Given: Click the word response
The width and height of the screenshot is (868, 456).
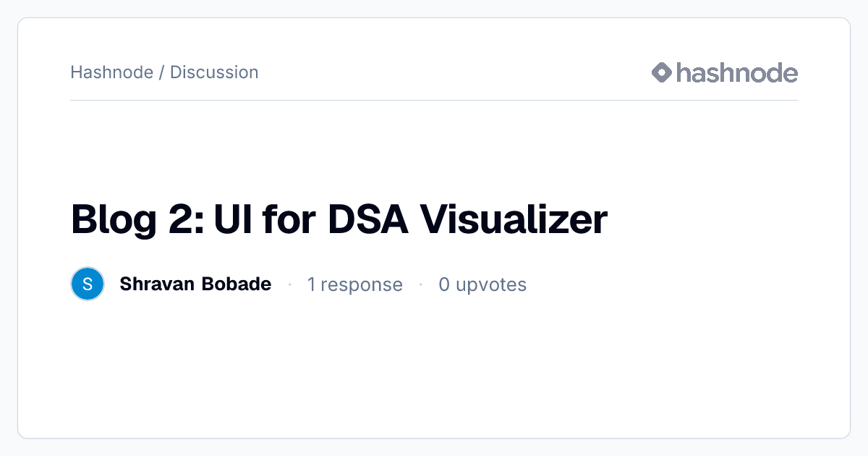Looking at the screenshot, I should (x=362, y=286).
